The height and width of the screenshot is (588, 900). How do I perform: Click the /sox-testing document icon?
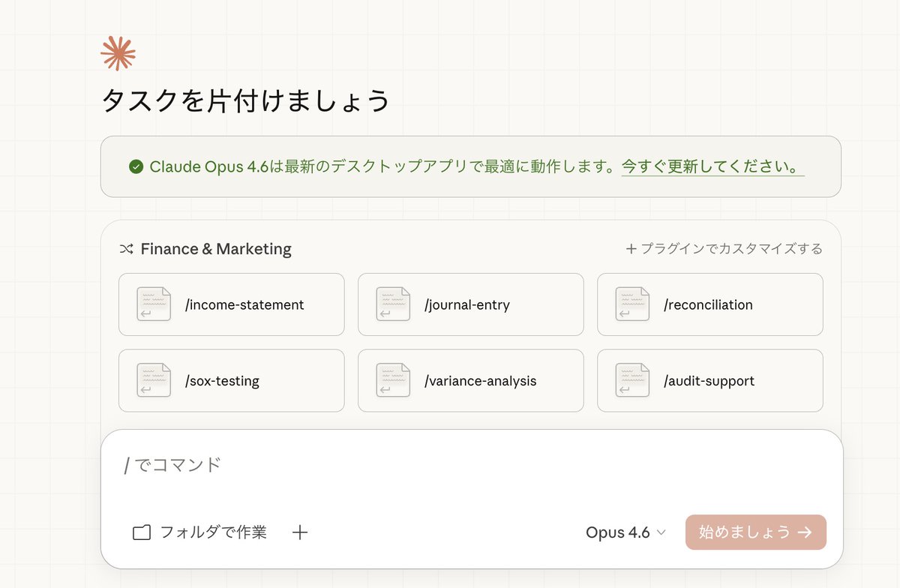(x=154, y=380)
